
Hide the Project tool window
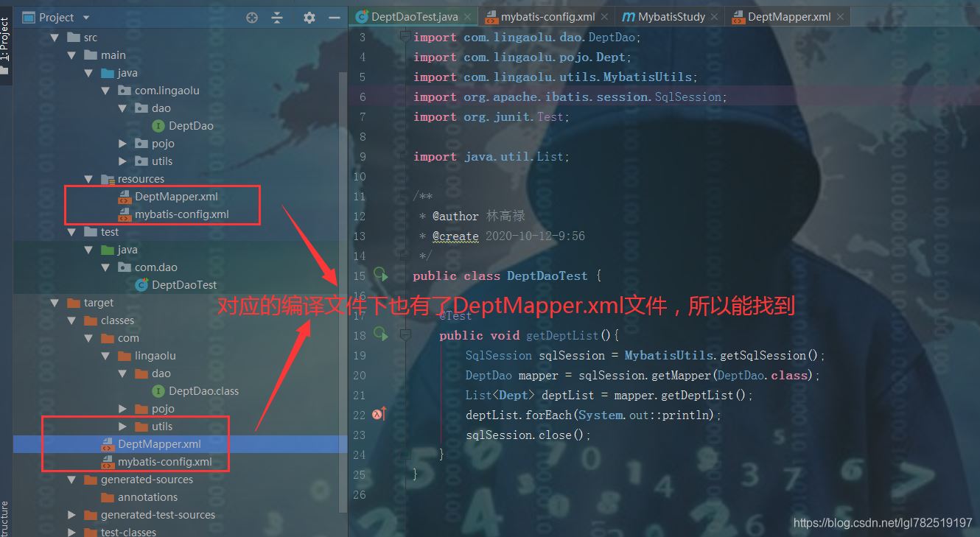334,18
